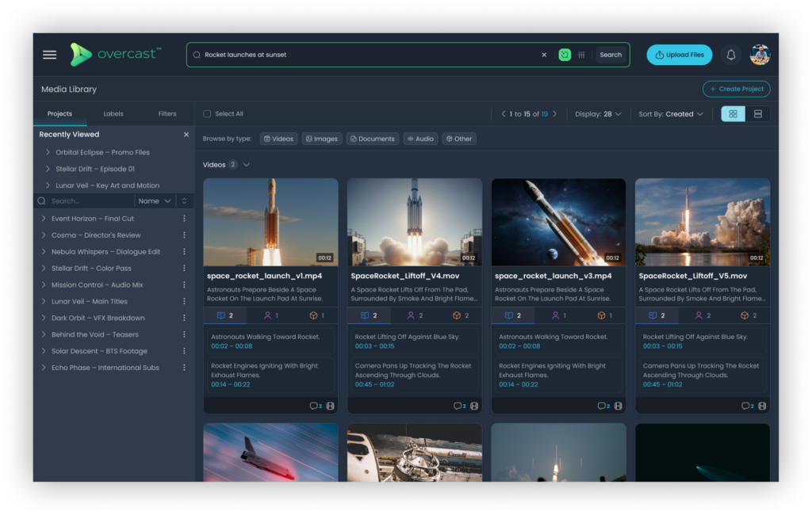The image size is (812, 515).
Task: Expand Event Horizon – Final Cut project
Action: (x=47, y=219)
